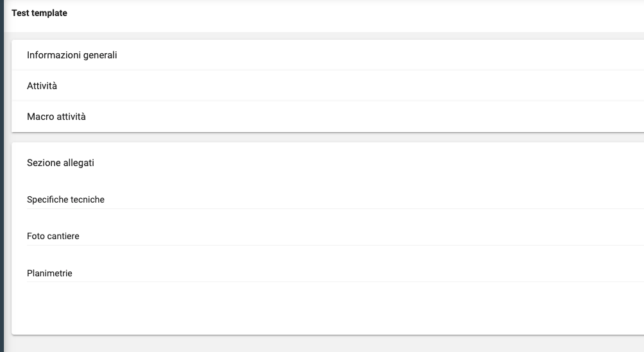Click the Sezione allegati heading
This screenshot has width=644, height=352.
tap(60, 163)
